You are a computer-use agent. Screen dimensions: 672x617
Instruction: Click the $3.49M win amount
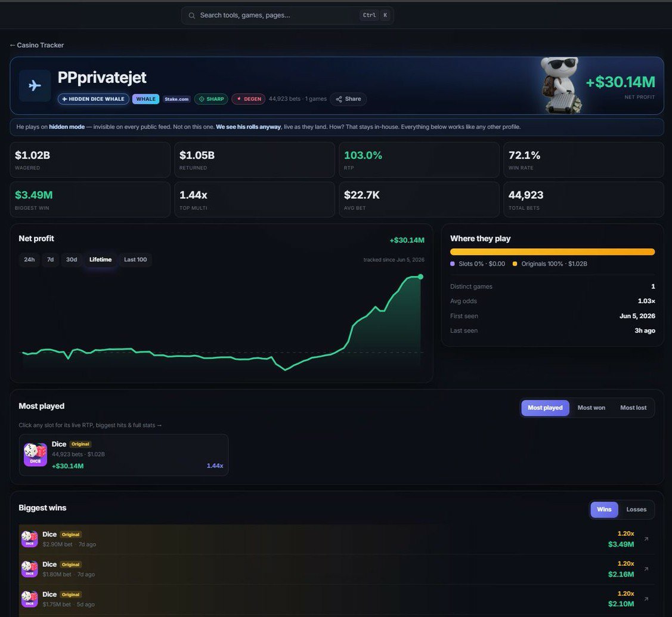621,544
